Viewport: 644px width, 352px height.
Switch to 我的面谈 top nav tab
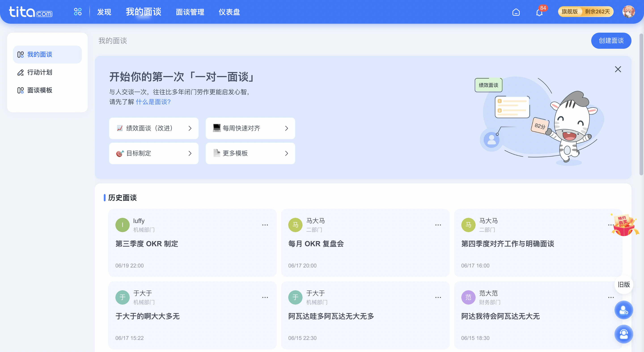[x=144, y=12]
